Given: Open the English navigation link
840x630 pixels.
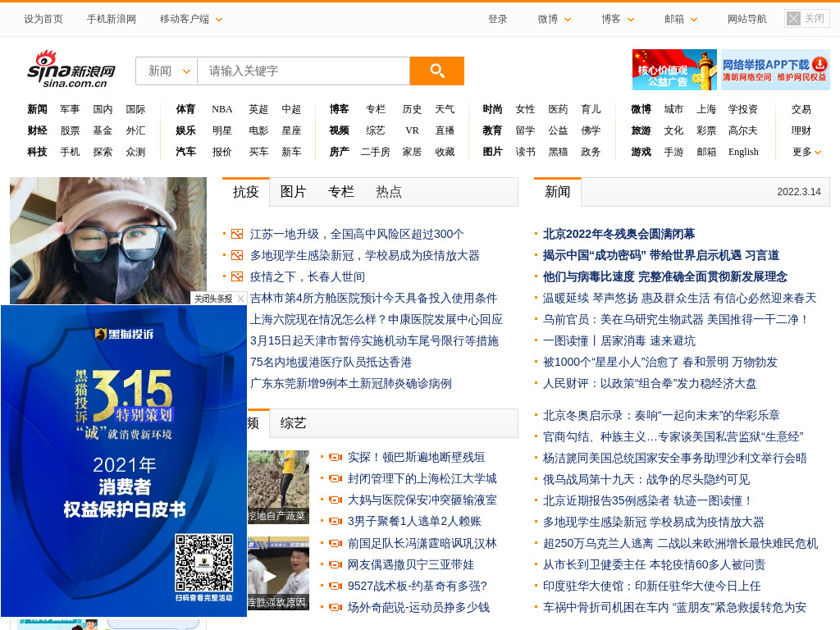Looking at the screenshot, I should (743, 152).
